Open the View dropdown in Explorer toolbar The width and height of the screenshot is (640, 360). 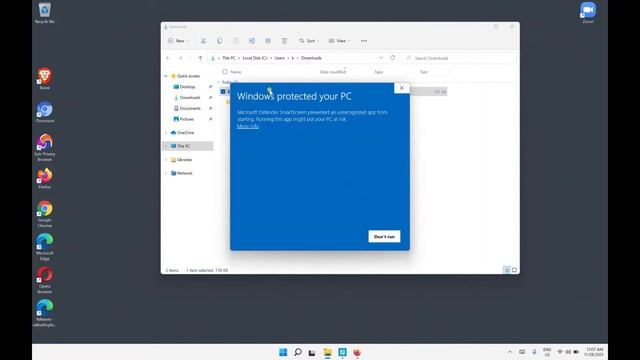pos(339,41)
